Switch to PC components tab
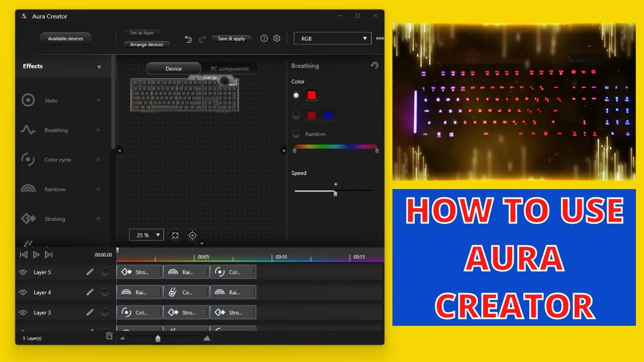 pos(229,68)
